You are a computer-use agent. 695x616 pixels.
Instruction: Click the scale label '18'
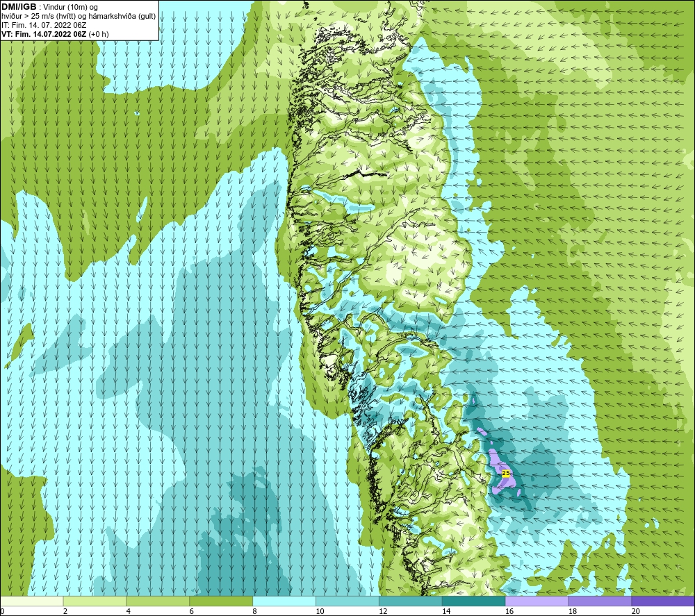click(x=572, y=611)
